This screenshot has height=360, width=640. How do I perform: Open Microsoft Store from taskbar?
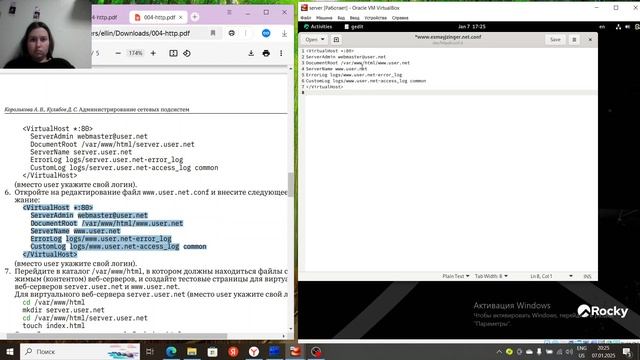(213, 351)
